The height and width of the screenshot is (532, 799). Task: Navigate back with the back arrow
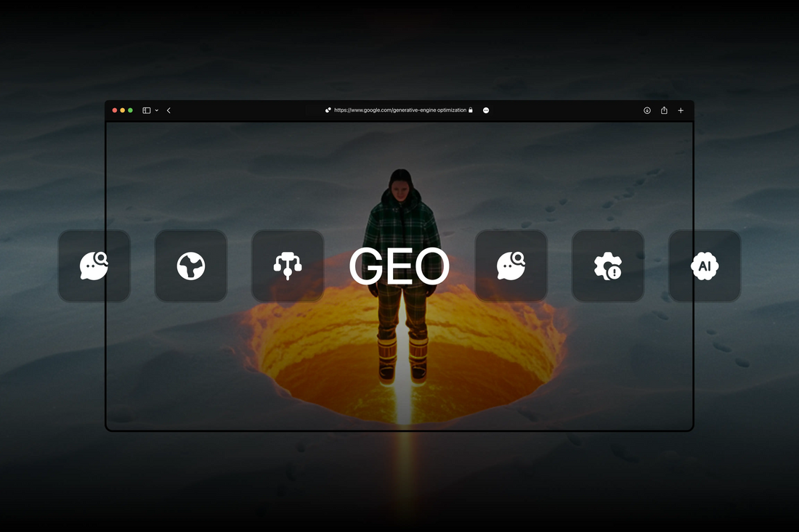(x=169, y=110)
